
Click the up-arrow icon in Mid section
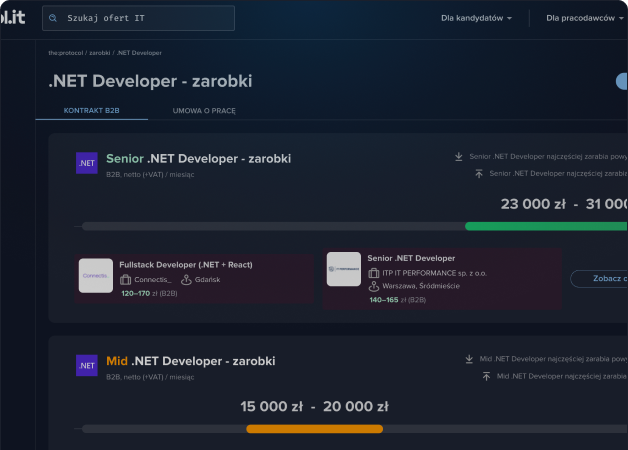point(486,376)
